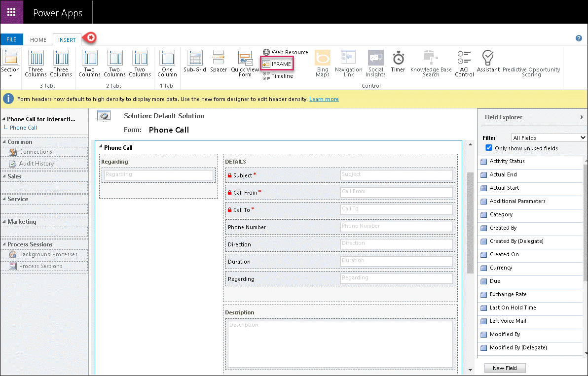The image size is (588, 376).
Task: Collapse the Phone Call tab section
Action: [101, 147]
